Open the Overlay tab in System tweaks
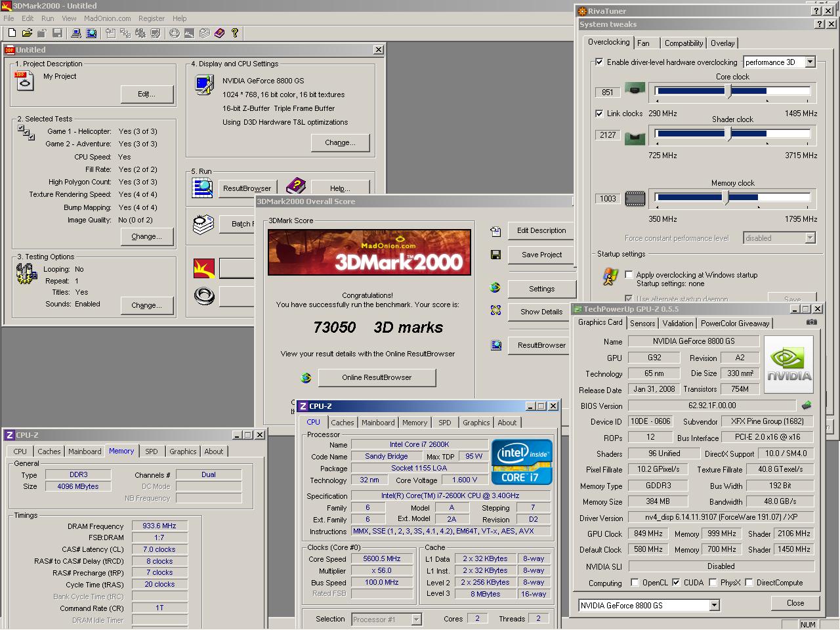Viewport: 840px width, 630px height. pyautogui.click(x=723, y=43)
